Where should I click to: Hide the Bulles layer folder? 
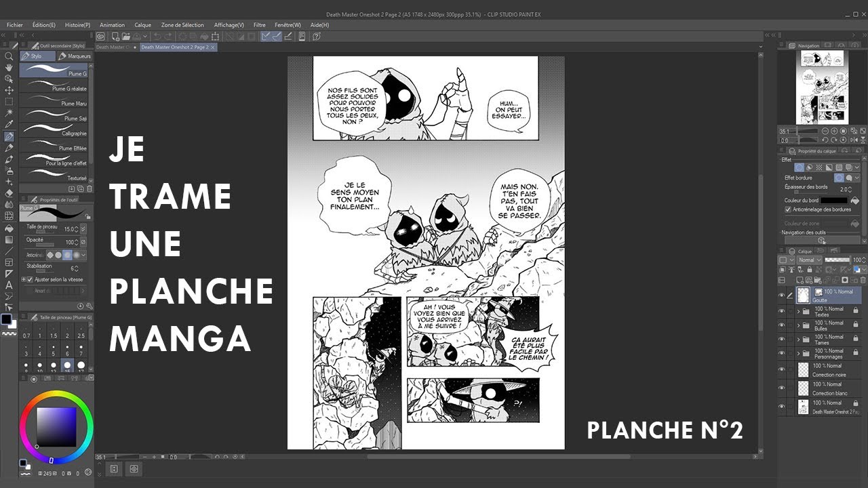coord(781,325)
